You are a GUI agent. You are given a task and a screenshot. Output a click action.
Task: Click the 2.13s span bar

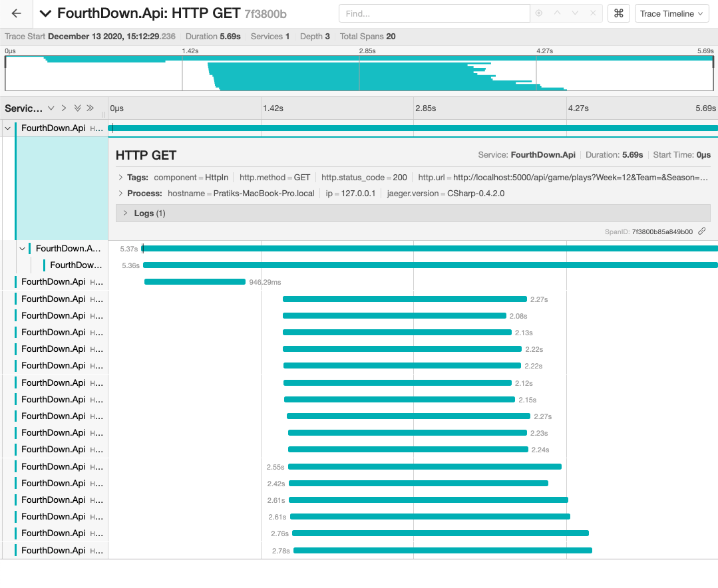(397, 332)
